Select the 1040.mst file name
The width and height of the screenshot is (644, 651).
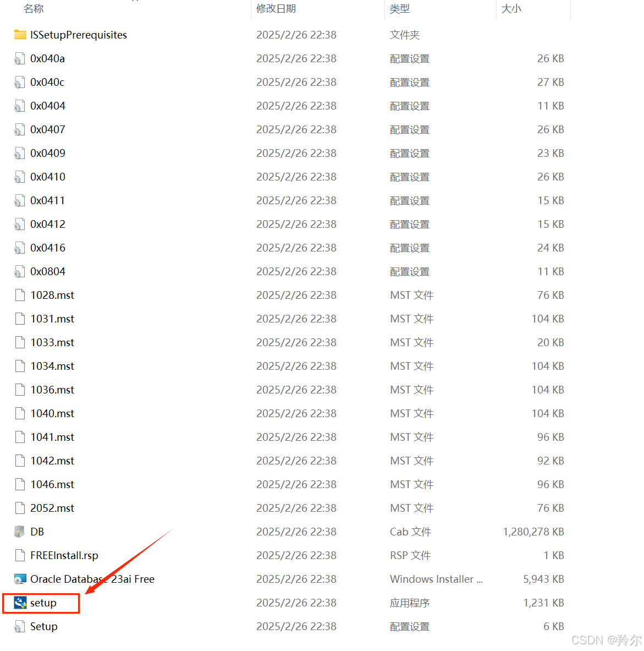(52, 413)
